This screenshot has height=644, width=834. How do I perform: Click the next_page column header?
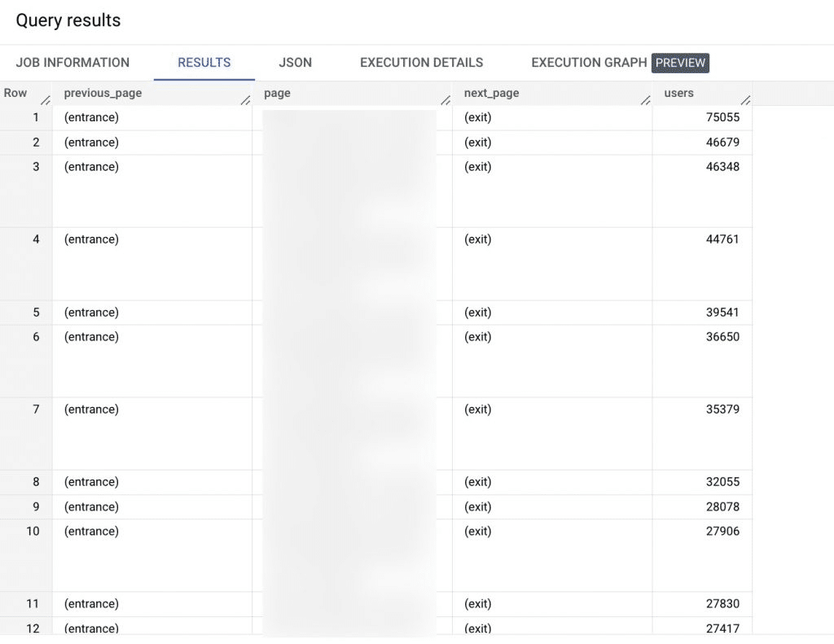pos(491,93)
